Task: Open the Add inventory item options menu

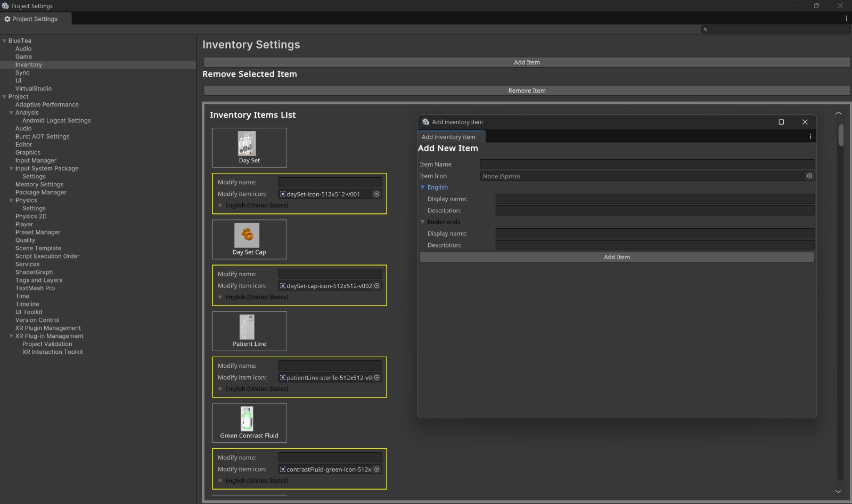Action: coord(810,136)
